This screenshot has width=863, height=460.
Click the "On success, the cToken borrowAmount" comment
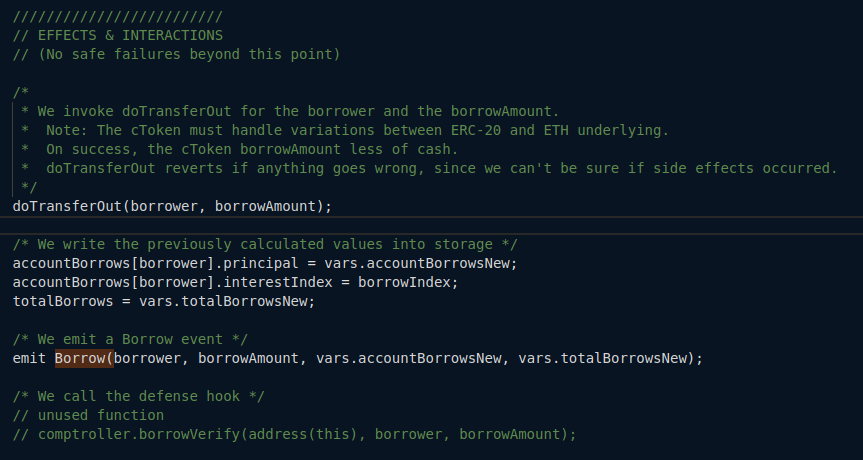tap(240, 149)
